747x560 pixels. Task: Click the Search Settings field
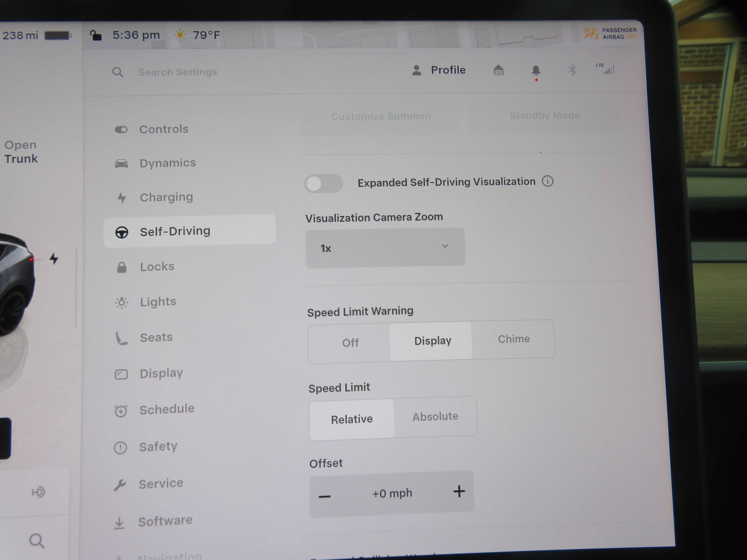coord(178,72)
